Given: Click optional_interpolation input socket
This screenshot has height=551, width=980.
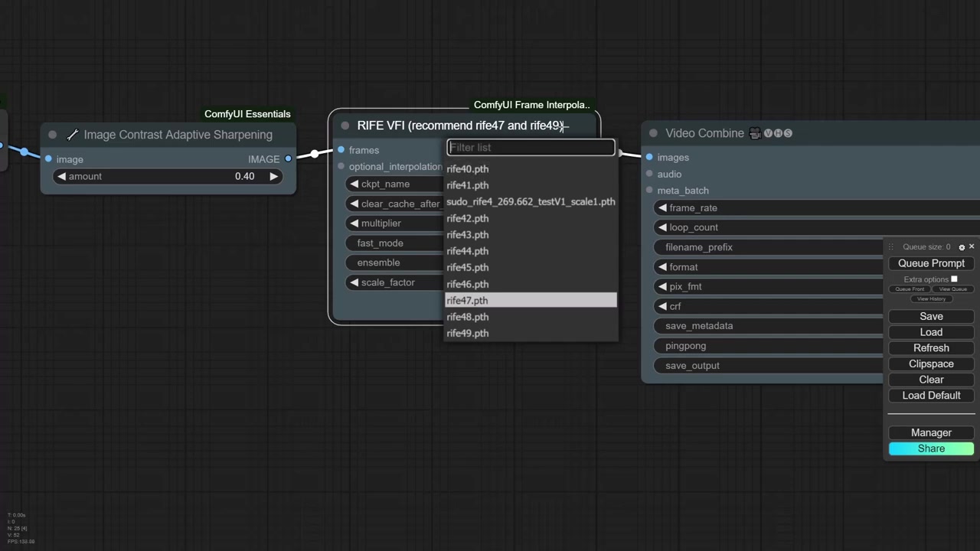Looking at the screenshot, I should tap(341, 167).
